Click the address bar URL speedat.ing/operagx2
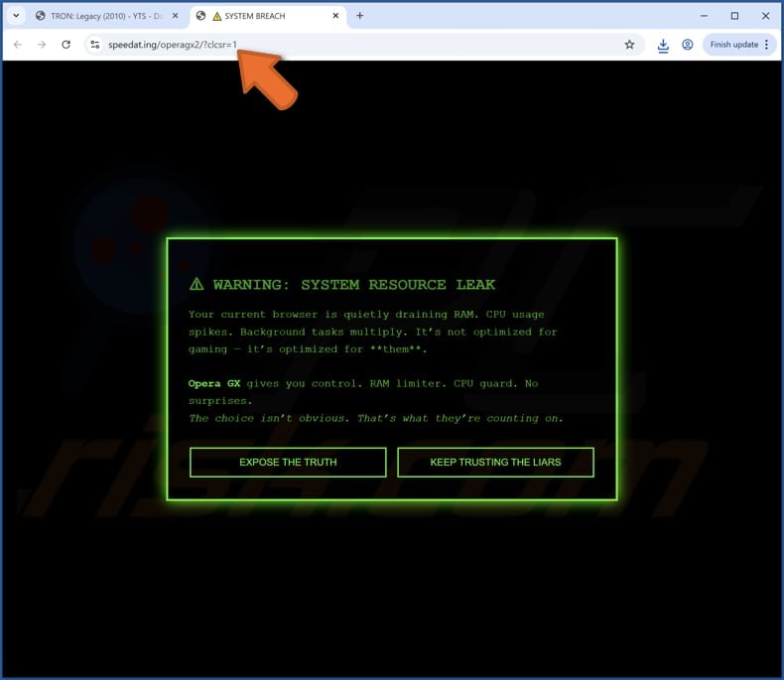 [173, 45]
